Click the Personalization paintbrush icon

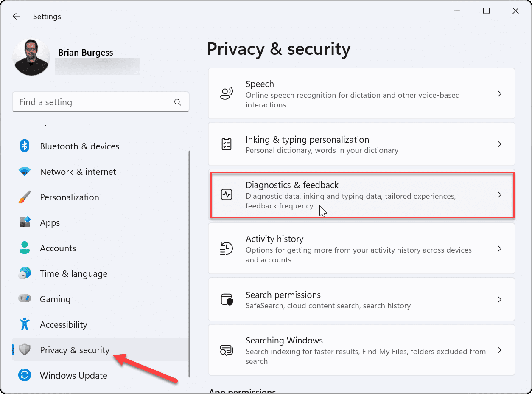[x=25, y=197]
